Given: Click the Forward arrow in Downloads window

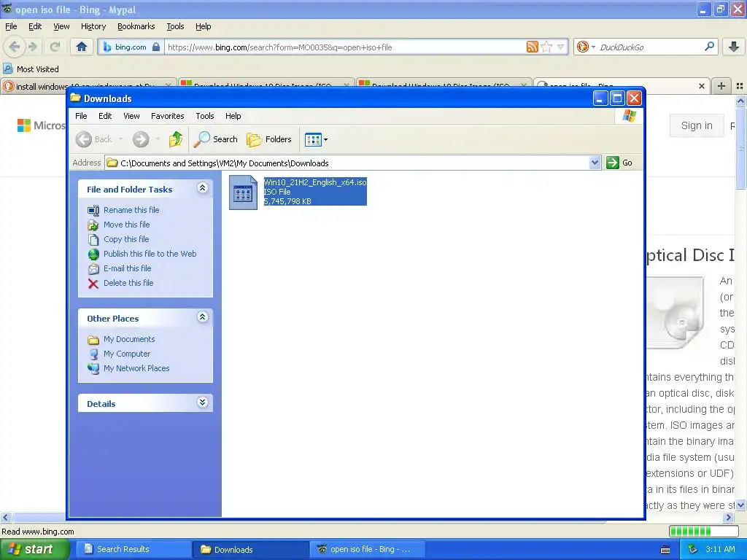Looking at the screenshot, I should tap(141, 139).
